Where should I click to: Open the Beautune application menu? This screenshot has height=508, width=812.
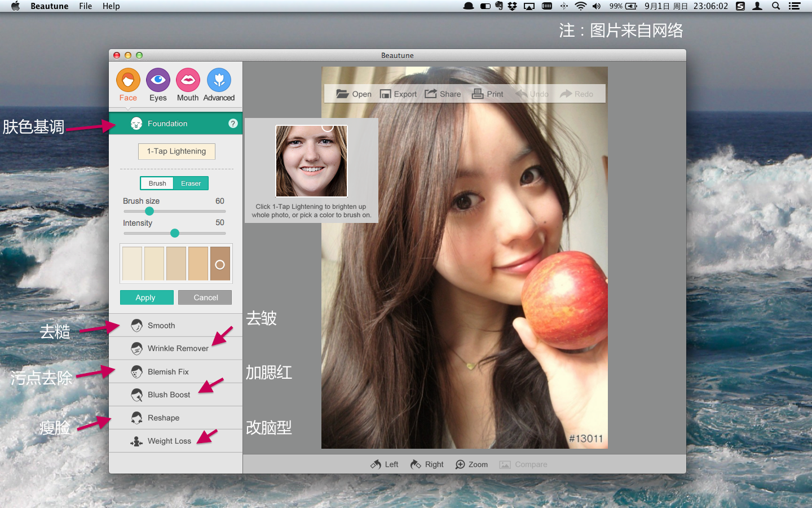[x=50, y=6]
